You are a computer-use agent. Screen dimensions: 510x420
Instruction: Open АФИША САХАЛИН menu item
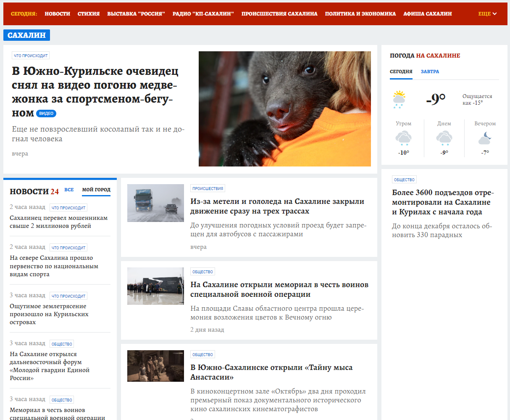tap(428, 14)
